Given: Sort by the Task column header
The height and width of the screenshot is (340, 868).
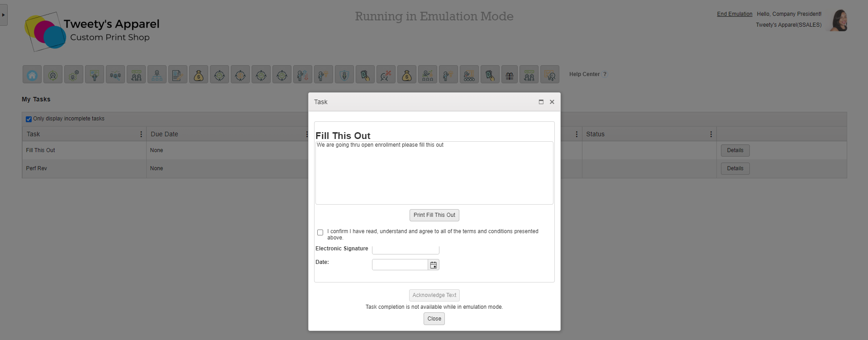Looking at the screenshot, I should (x=33, y=134).
